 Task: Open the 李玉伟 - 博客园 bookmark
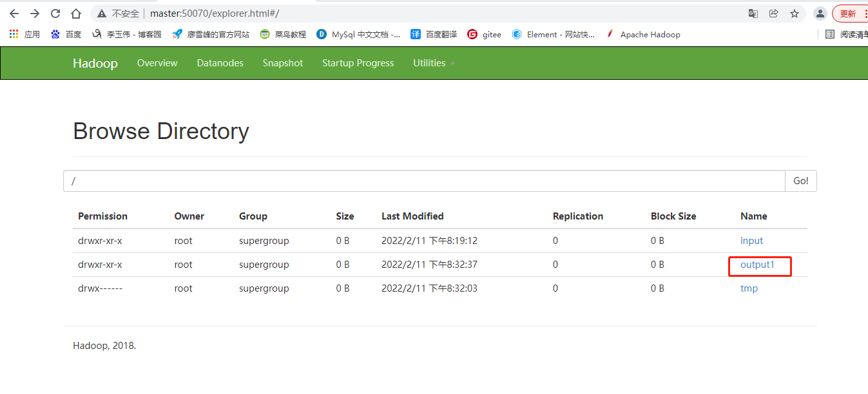127,34
